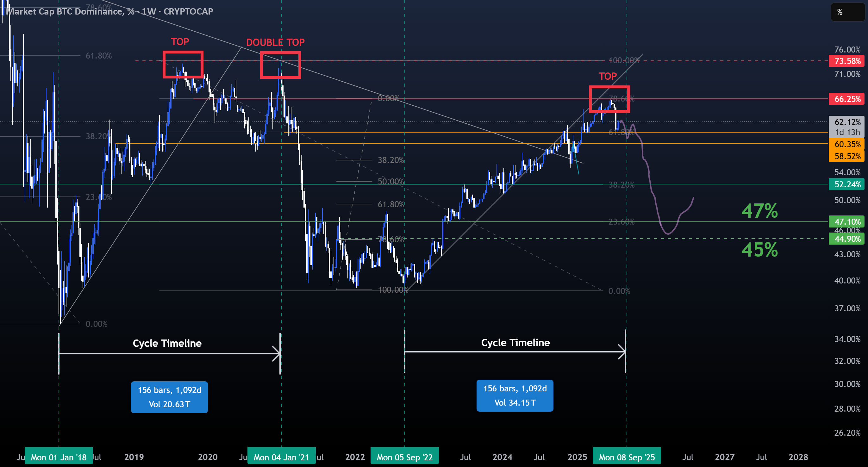Select the 58.52% orange price label

(846, 156)
